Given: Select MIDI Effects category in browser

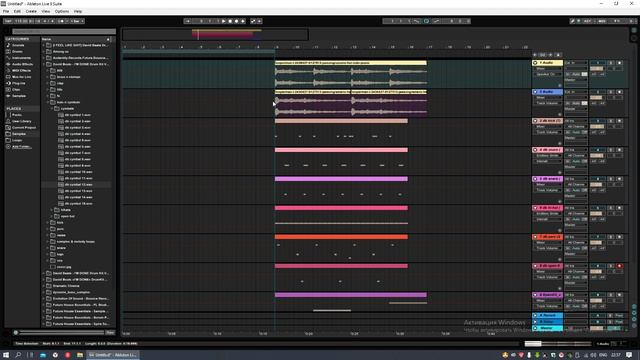Looking at the screenshot, I should (21, 71).
